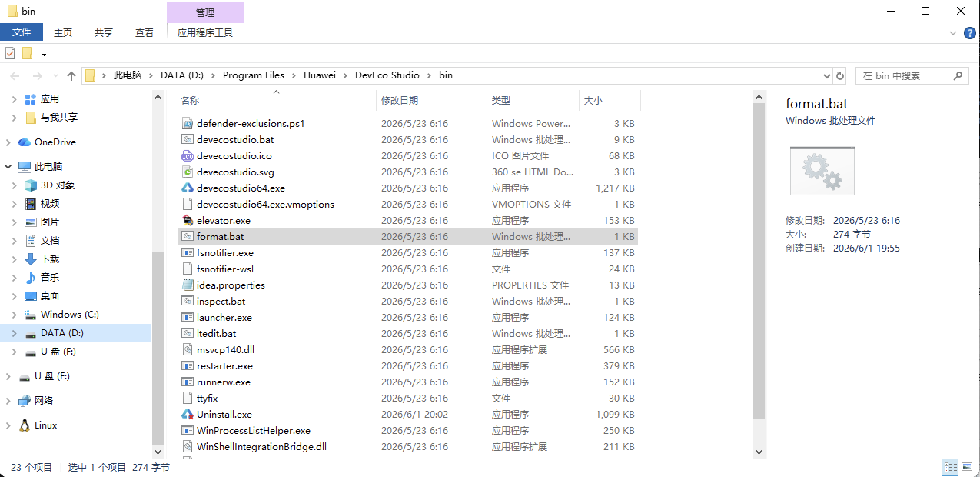
Task: Select the WinProcessListHelper.exe file icon
Action: coord(187,430)
